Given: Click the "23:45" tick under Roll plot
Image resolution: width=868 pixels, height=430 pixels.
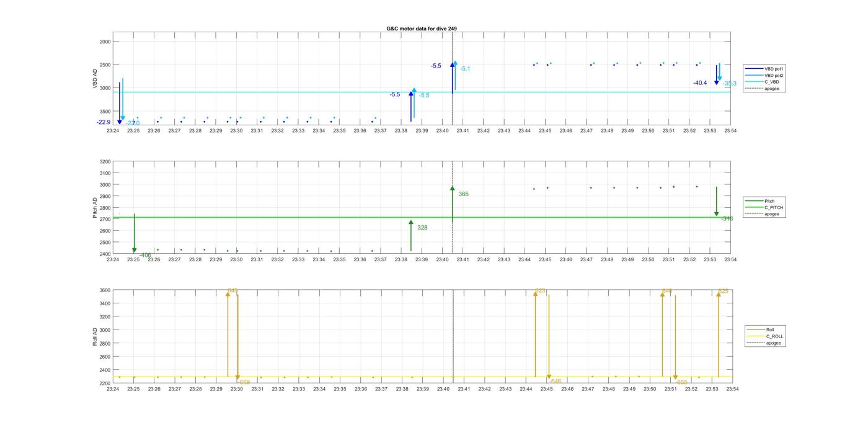Looking at the screenshot, I should (x=546, y=389).
